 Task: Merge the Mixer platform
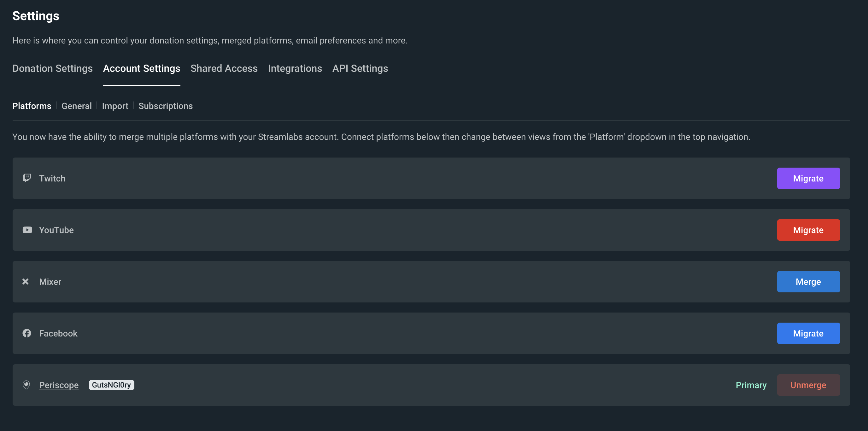808,282
